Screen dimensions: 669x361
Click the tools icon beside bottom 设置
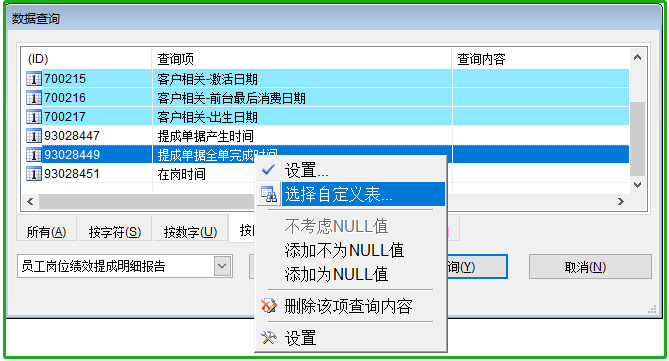click(x=269, y=338)
